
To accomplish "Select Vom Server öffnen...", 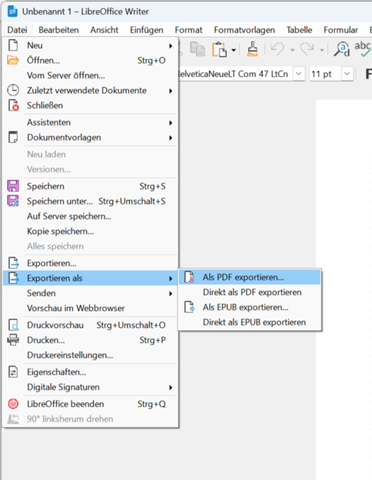I will (x=90, y=75).
